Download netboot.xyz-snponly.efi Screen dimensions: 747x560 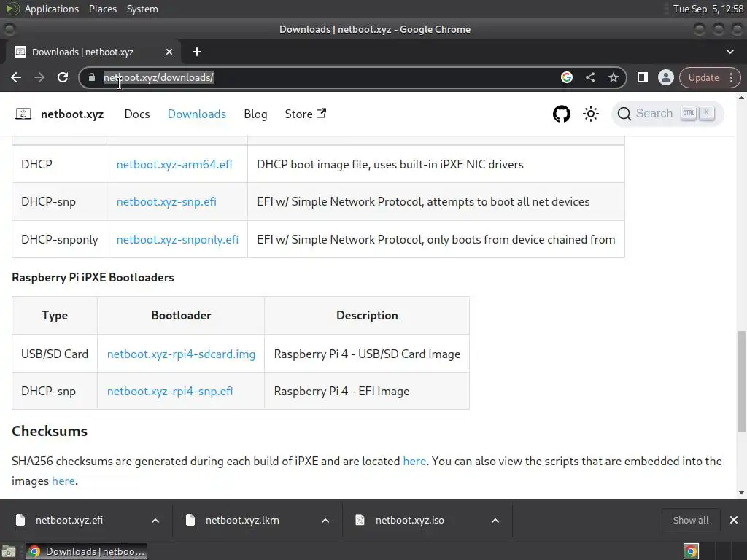(x=177, y=239)
